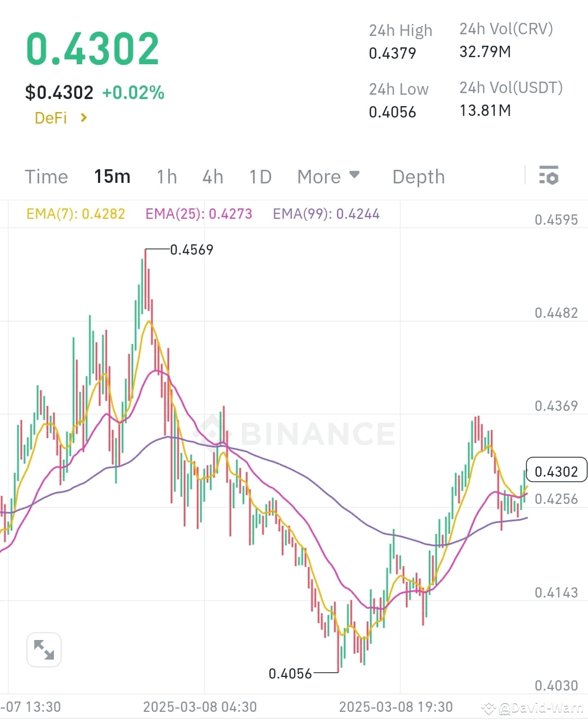Click the current price badge 0.4302

[556, 470]
